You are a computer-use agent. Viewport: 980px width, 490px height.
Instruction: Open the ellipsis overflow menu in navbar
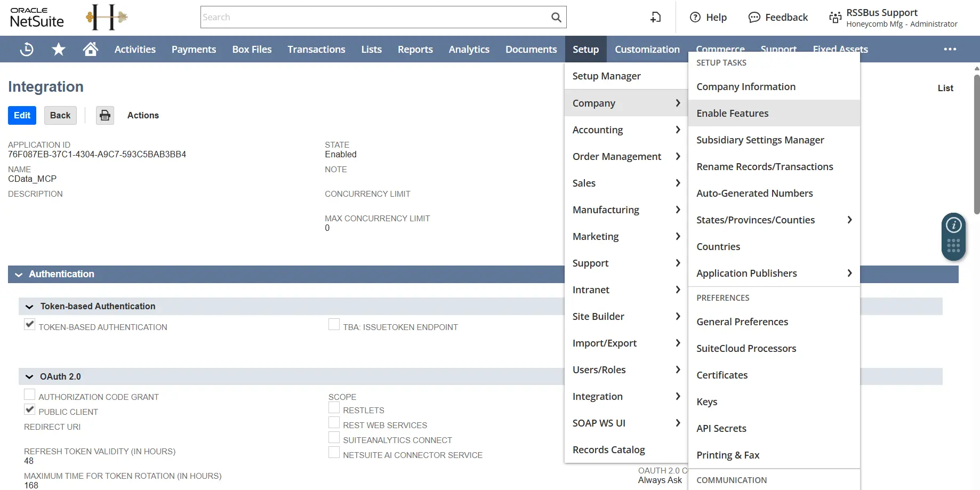(x=950, y=49)
